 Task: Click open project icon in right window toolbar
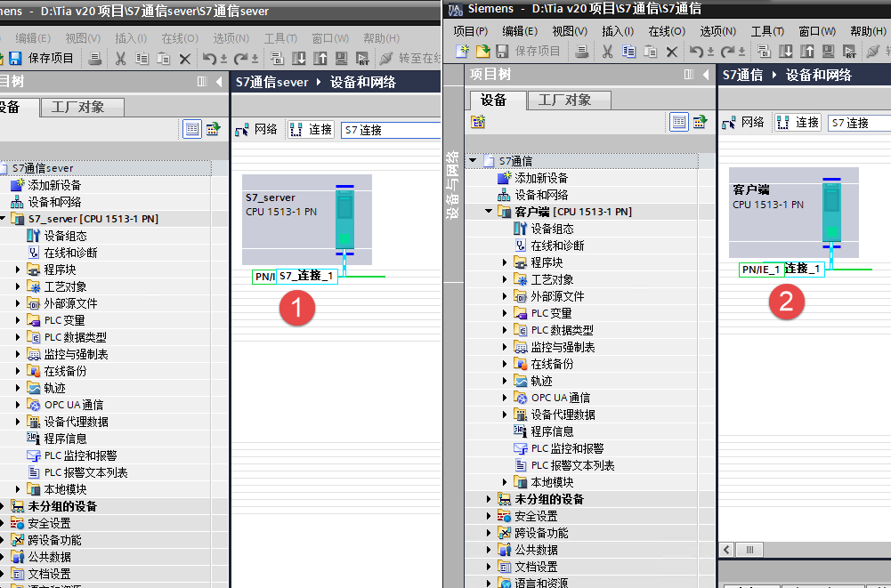point(482,52)
